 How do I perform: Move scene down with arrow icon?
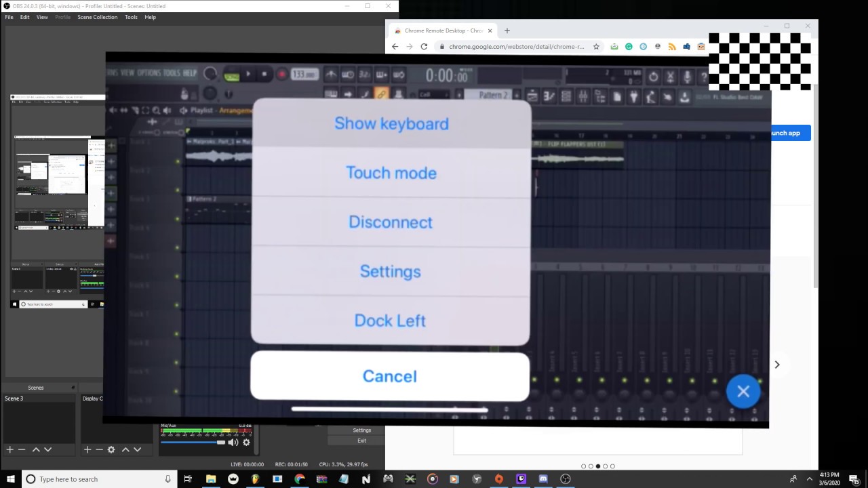47,449
